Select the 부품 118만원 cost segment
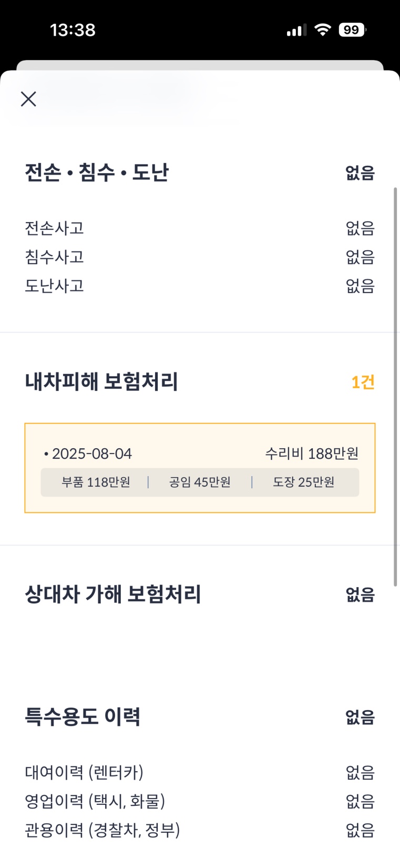Image resolution: width=400 pixels, height=868 pixels. point(96,482)
